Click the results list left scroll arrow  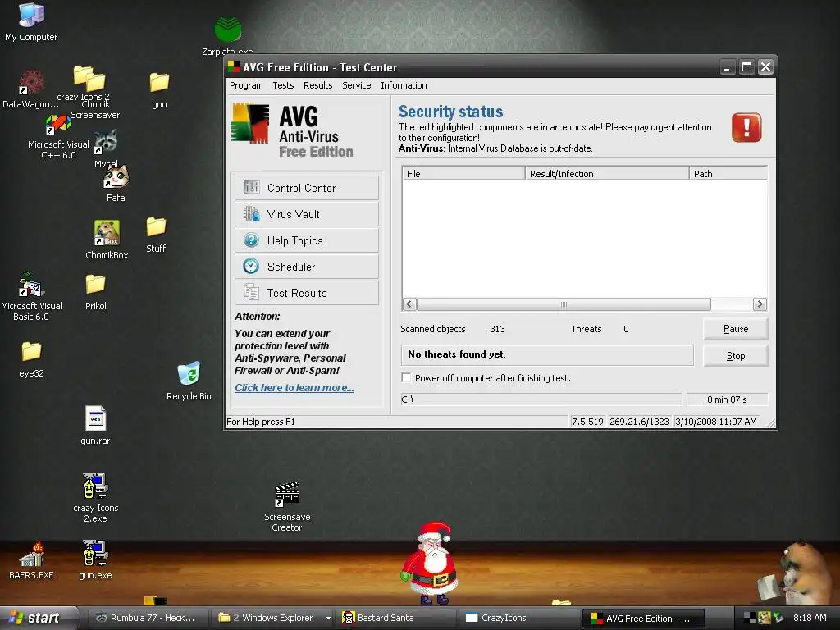point(409,304)
